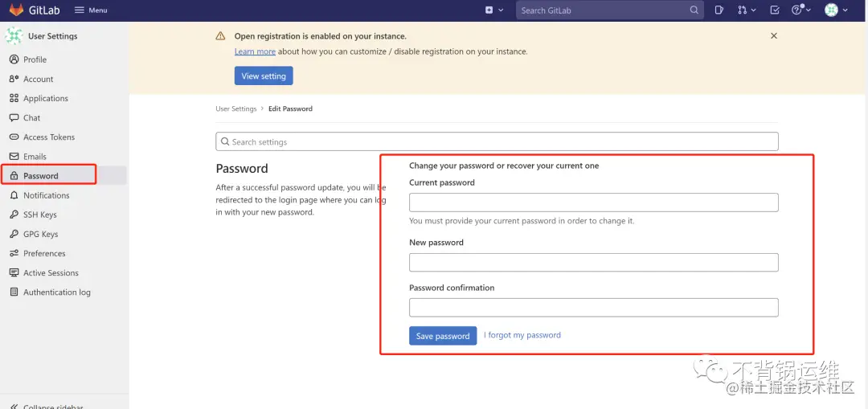Click the Save password button
This screenshot has width=868, height=409.
click(443, 335)
